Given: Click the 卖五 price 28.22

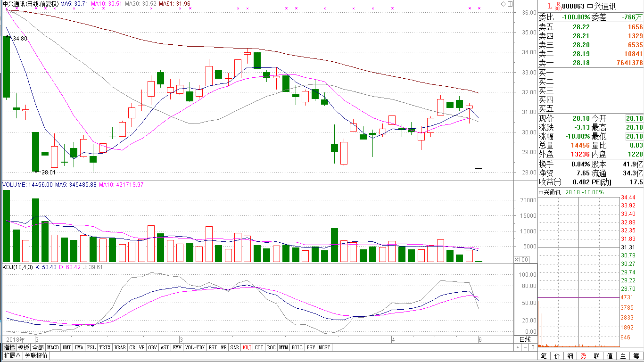Looking at the screenshot, I should [x=581, y=27].
